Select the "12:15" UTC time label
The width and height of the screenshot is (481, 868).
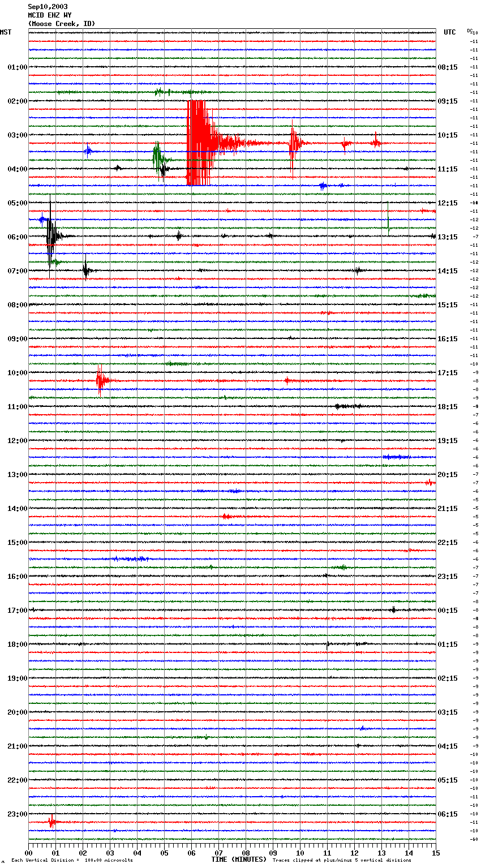click(448, 203)
